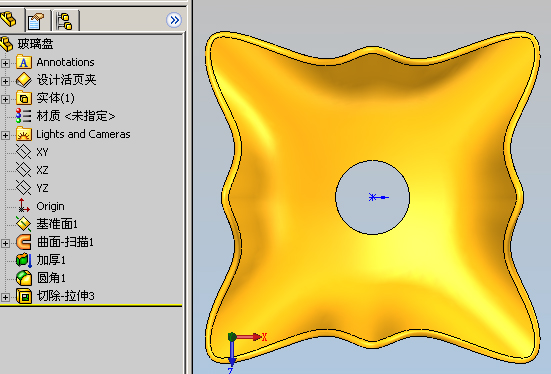Expand the 曲面-扫描1 feature node

click(x=5, y=243)
